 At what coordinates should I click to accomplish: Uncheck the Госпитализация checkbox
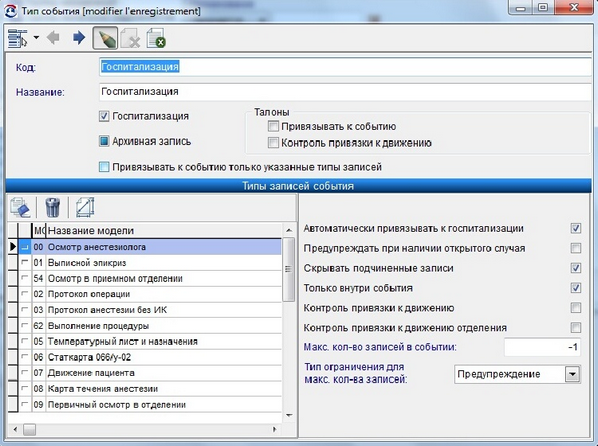[104, 116]
